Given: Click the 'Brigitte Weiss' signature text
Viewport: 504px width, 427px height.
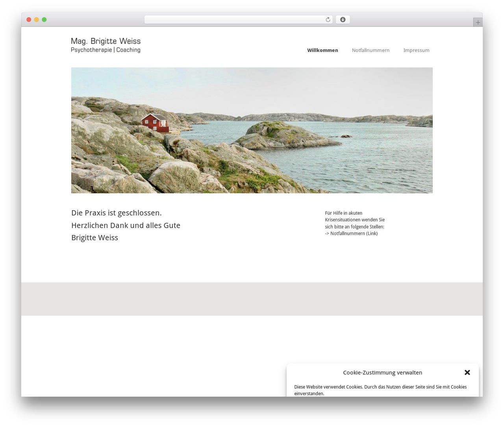Looking at the screenshot, I should click(94, 238).
